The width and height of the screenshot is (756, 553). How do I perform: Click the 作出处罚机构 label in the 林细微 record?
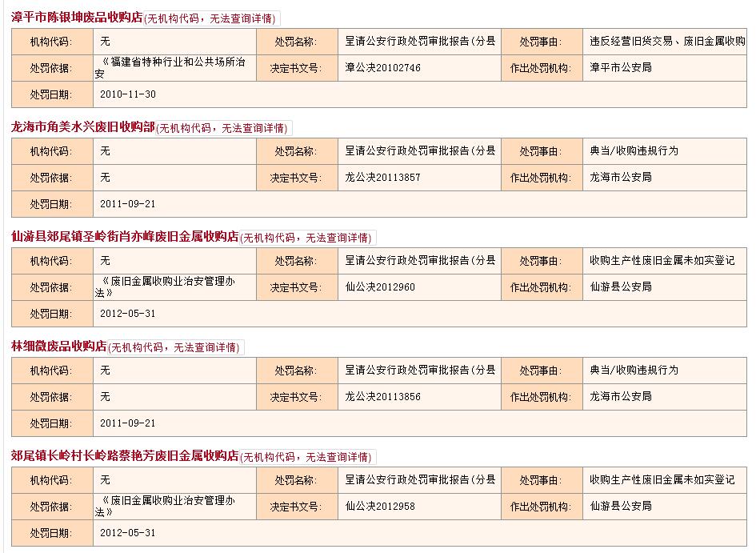(541, 397)
